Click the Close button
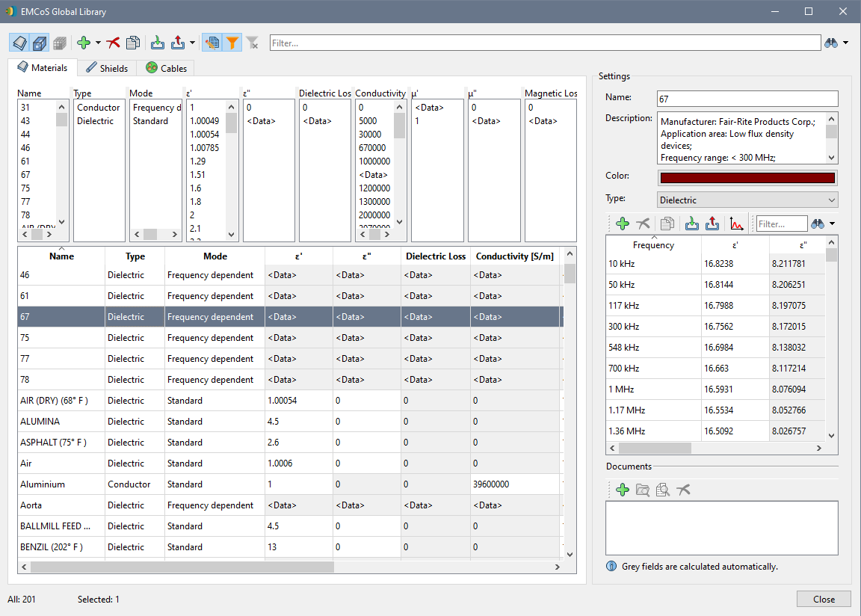Viewport: 861px width, 616px height. click(x=824, y=599)
